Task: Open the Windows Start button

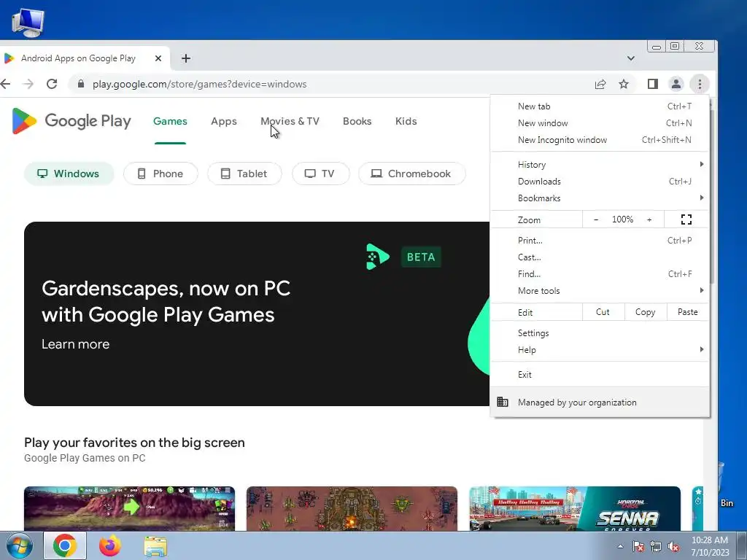Action: coord(19,545)
